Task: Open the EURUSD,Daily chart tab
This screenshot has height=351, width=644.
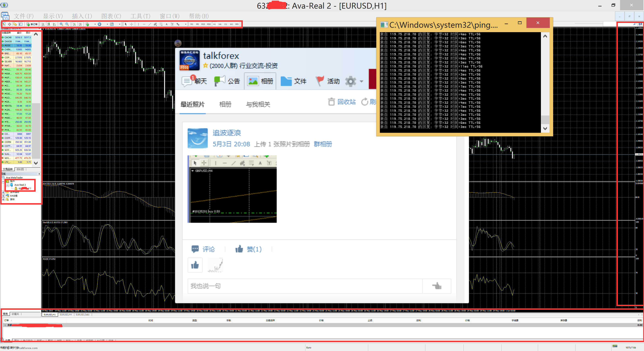Action: click(x=83, y=315)
